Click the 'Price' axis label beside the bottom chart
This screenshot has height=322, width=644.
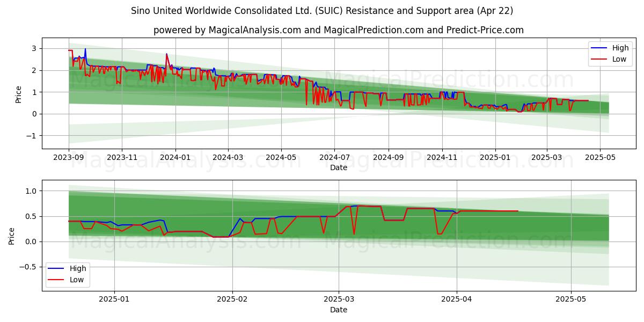coord(12,236)
